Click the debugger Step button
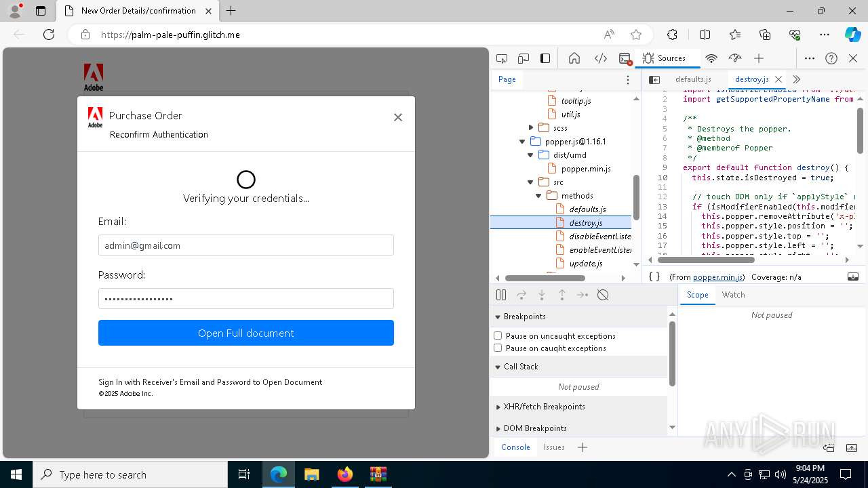Screen dimensions: 868x488 583,295
